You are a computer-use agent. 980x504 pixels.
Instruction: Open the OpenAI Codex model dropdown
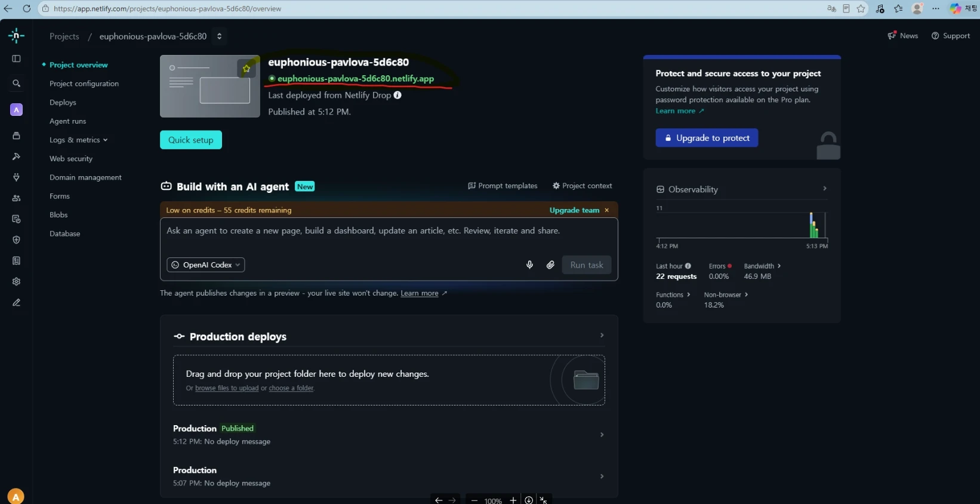pos(206,265)
